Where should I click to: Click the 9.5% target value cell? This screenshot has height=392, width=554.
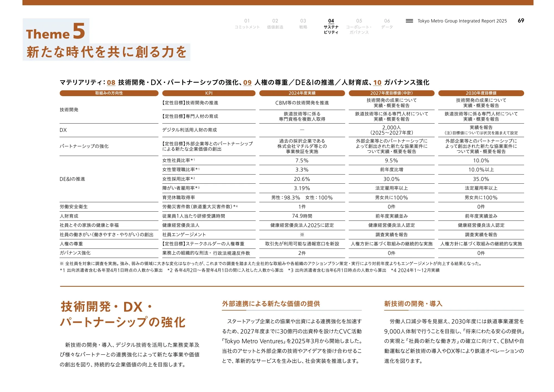[391, 160]
